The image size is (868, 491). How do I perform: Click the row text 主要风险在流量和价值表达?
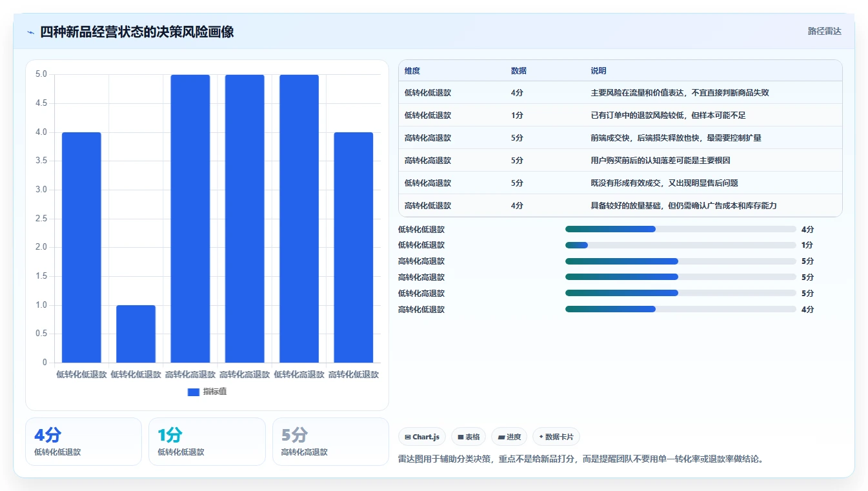[637, 93]
